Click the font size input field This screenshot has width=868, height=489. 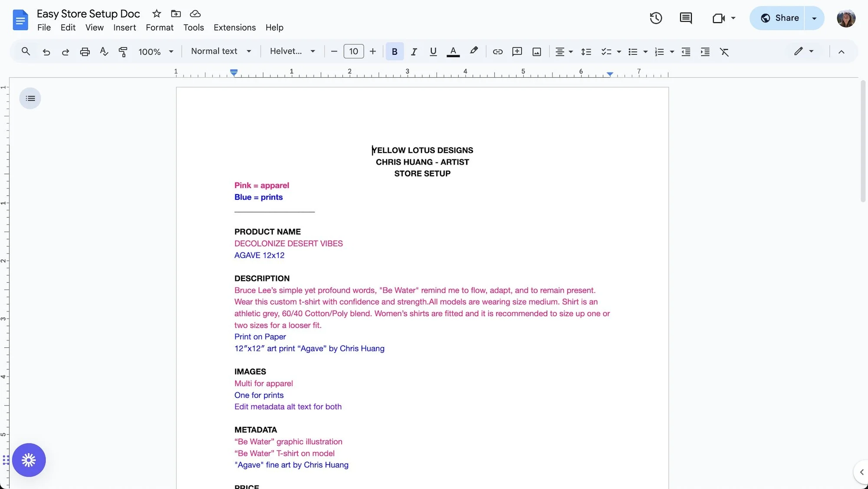click(x=353, y=52)
